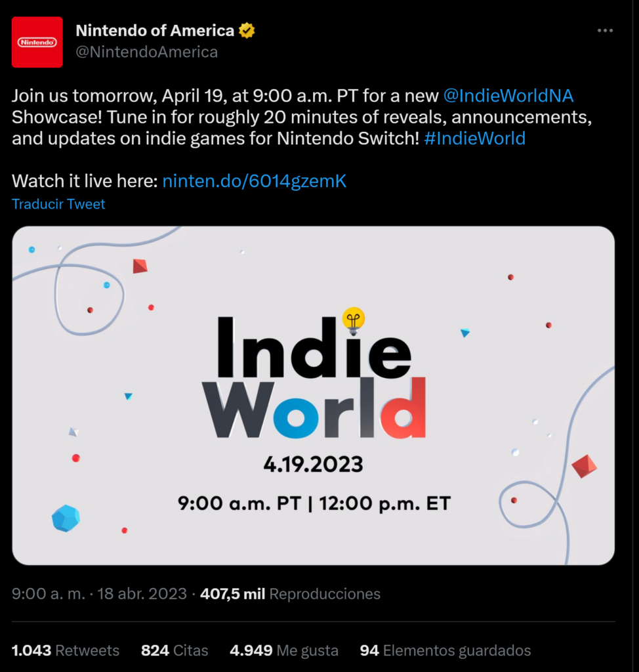Click the yellow verified badge
This screenshot has width=639, height=672.
[245, 30]
